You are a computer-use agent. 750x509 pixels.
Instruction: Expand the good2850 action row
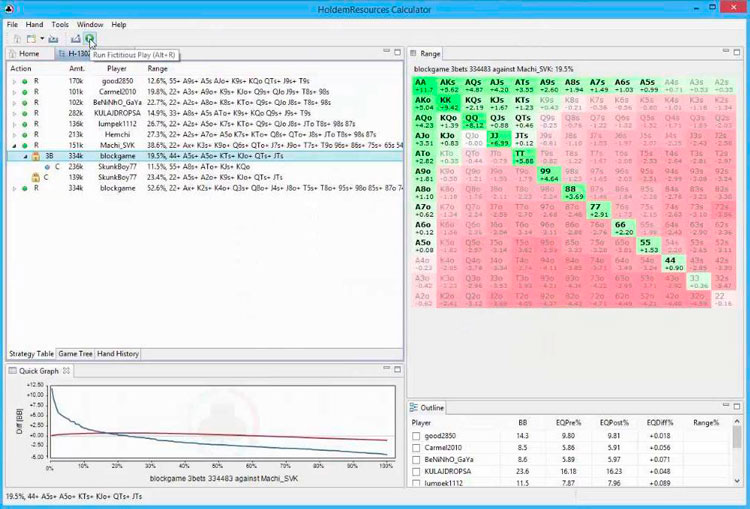pos(13,80)
